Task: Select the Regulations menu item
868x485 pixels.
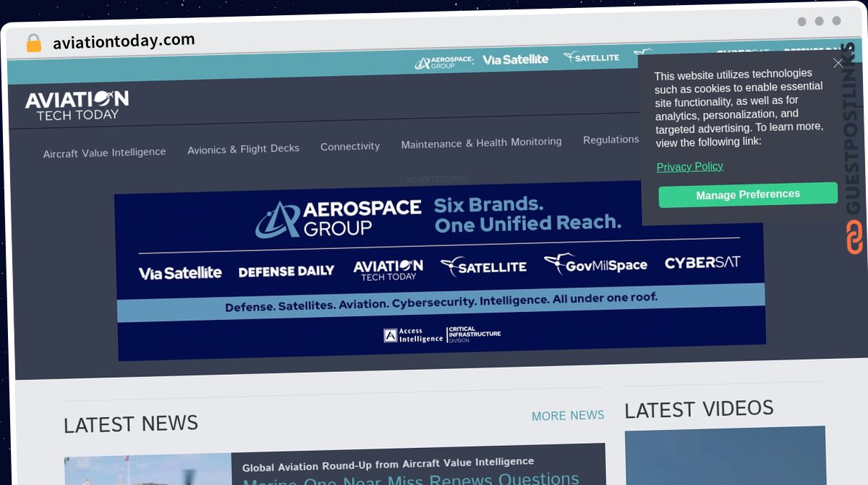Action: click(611, 140)
